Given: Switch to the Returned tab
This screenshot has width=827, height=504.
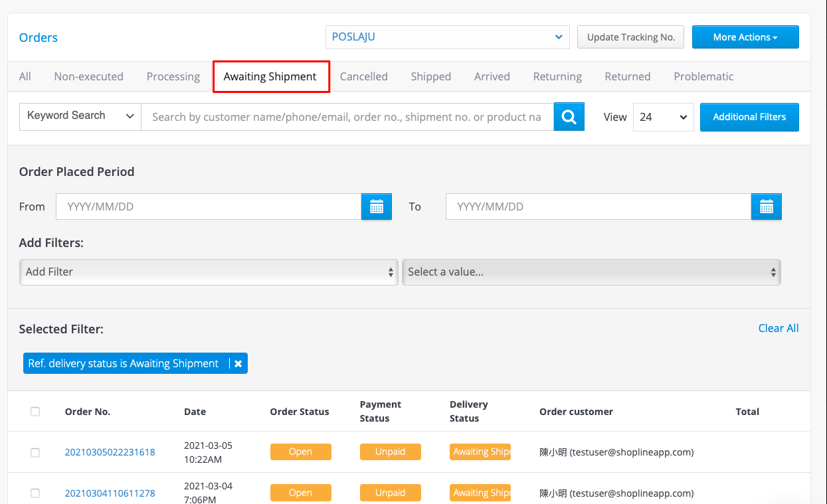Looking at the screenshot, I should [628, 76].
